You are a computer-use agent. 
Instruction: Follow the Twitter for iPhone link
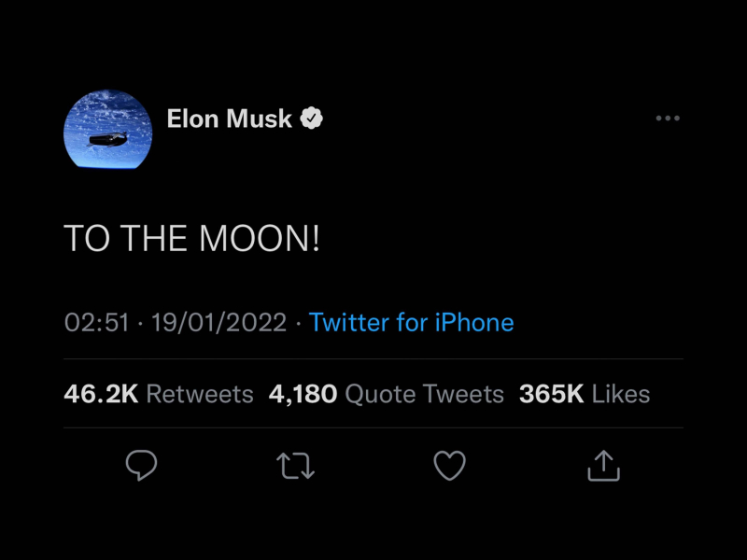coord(411,323)
